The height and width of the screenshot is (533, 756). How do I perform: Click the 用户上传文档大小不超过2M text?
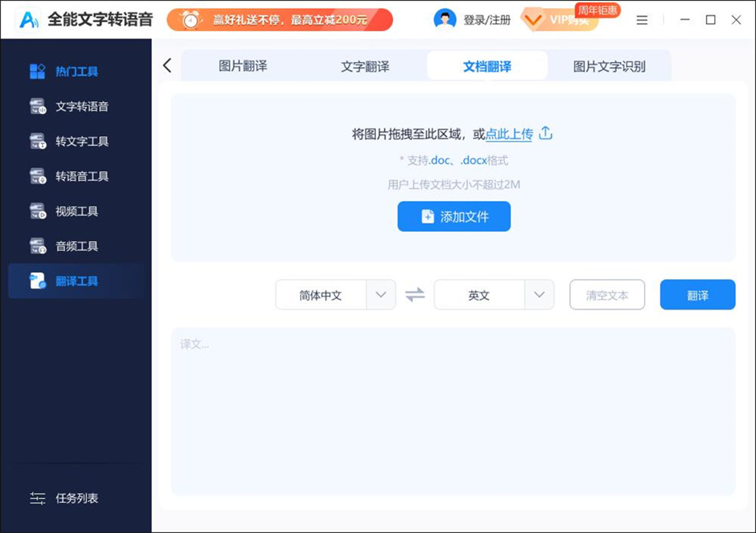[x=454, y=184]
